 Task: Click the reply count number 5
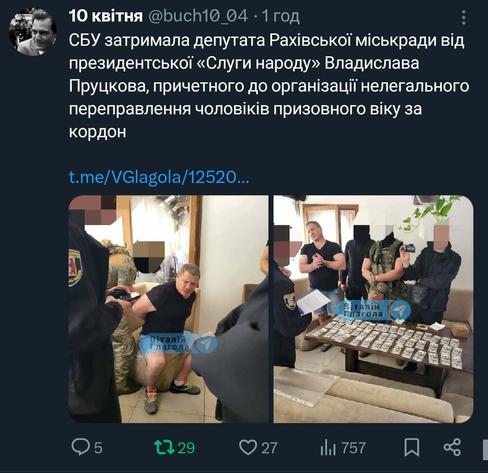click(x=98, y=448)
